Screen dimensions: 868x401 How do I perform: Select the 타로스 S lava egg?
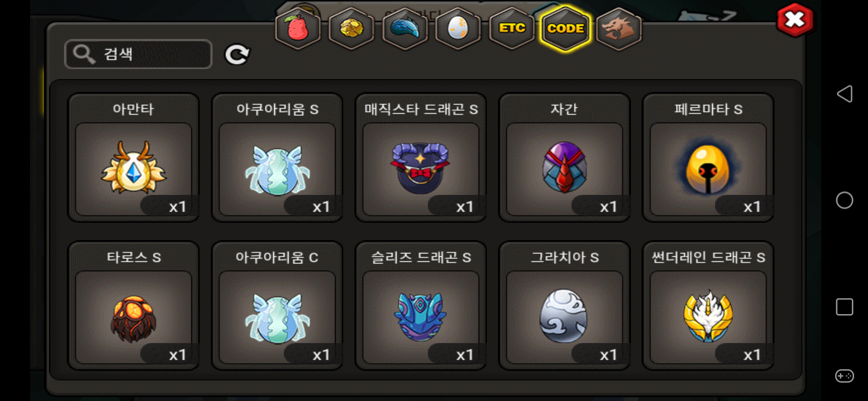(x=134, y=306)
